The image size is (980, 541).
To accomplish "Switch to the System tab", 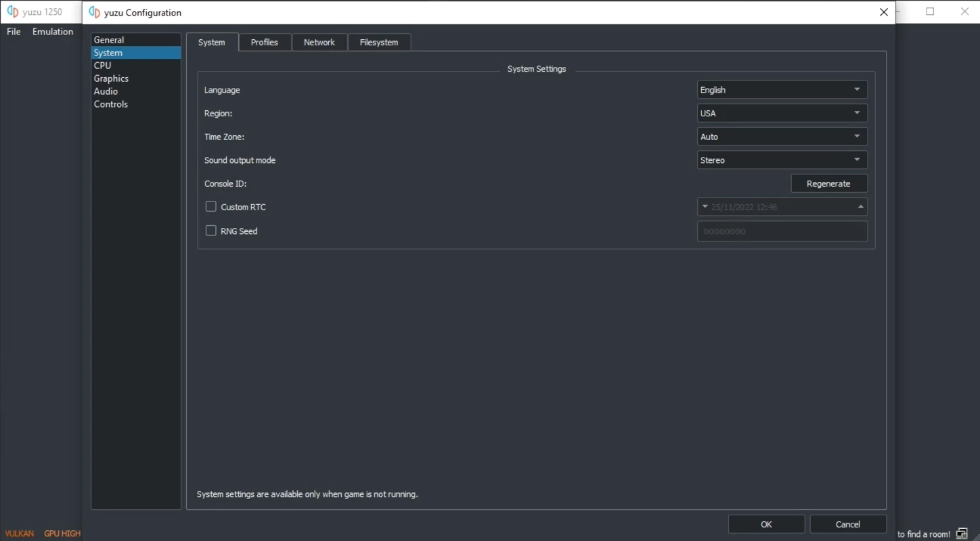I will 212,42.
